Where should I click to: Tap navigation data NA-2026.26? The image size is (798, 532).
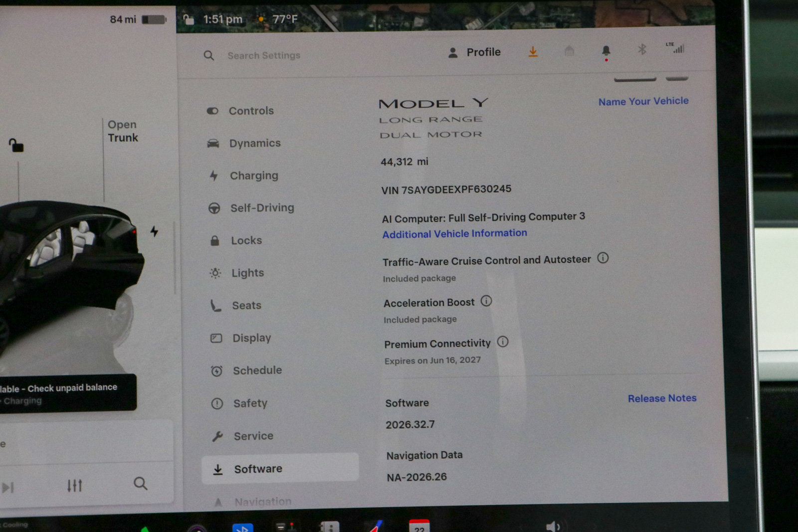point(417,477)
